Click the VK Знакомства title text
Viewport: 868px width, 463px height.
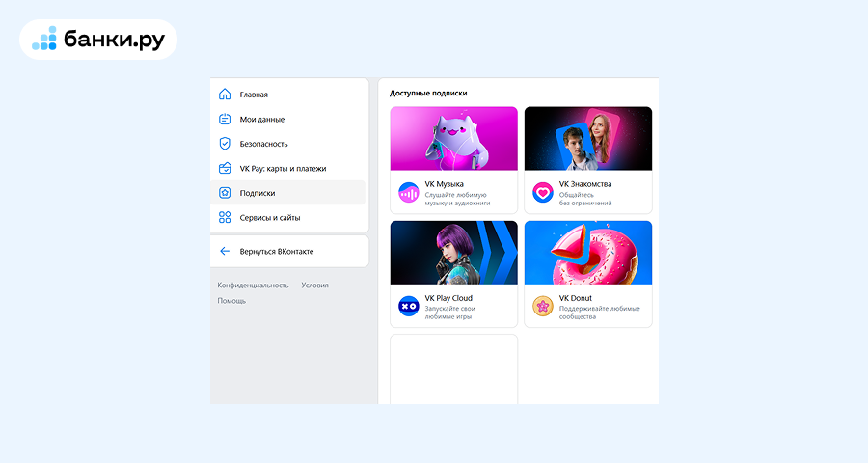tap(585, 184)
